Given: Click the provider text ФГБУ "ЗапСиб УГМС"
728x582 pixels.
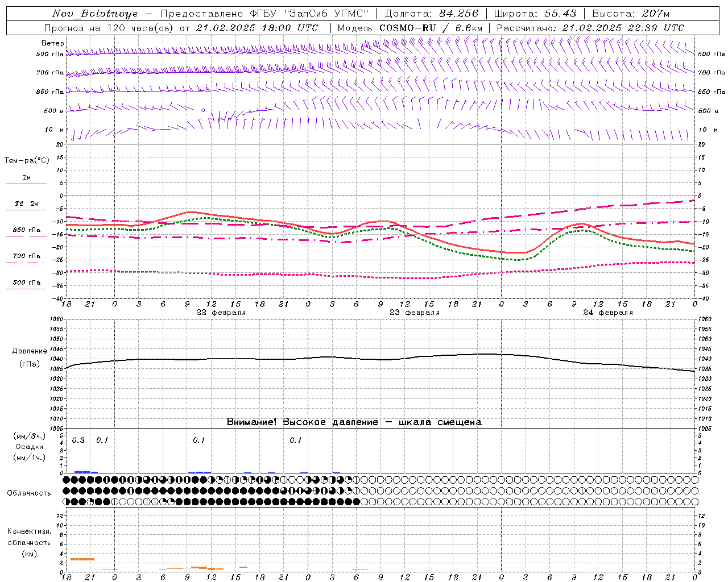Looking at the screenshot, I should coord(309,14).
